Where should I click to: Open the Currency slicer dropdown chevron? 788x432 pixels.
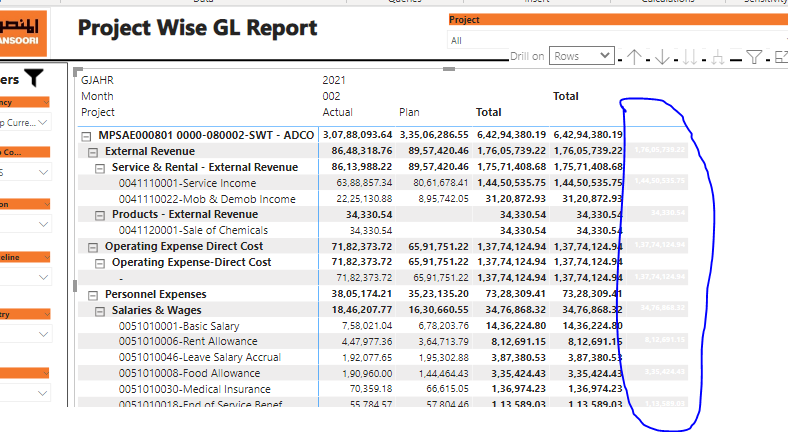tap(43, 122)
